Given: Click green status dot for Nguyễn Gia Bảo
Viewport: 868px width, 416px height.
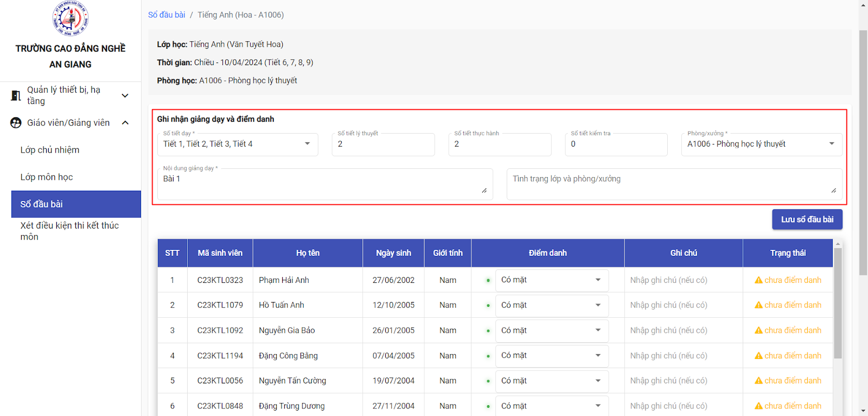Looking at the screenshot, I should tap(488, 331).
